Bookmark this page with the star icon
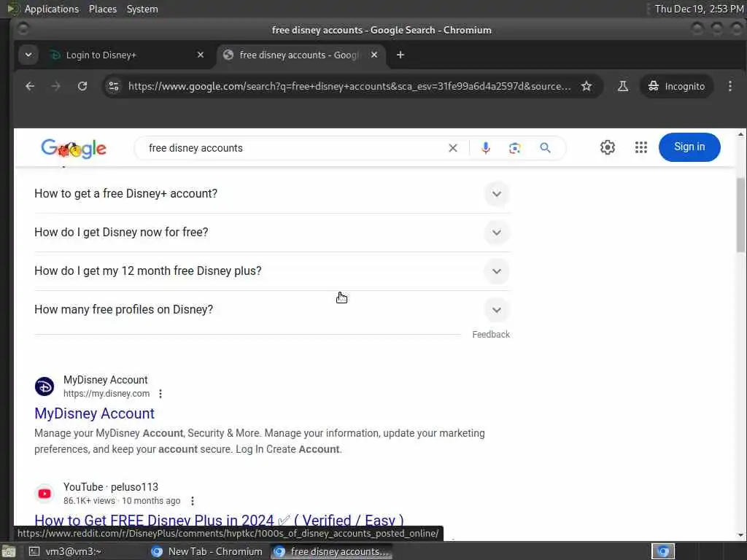The height and width of the screenshot is (560, 747). point(587,86)
